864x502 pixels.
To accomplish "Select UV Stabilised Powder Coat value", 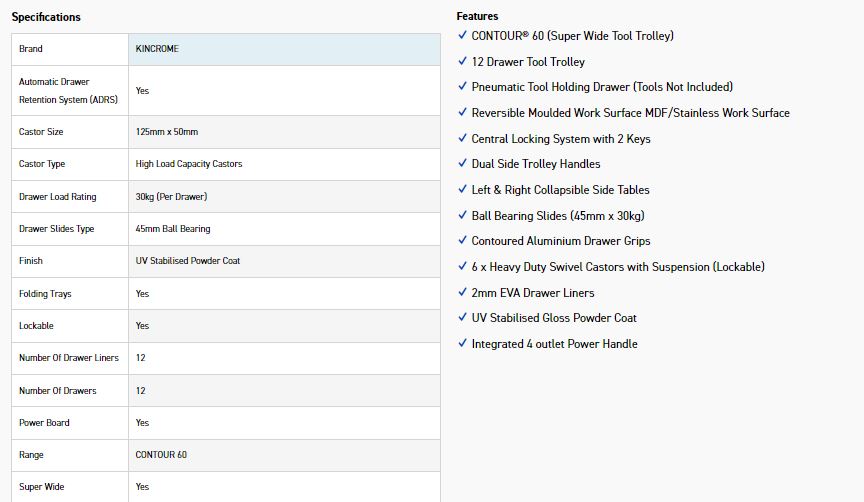I will pyautogui.click(x=188, y=261).
